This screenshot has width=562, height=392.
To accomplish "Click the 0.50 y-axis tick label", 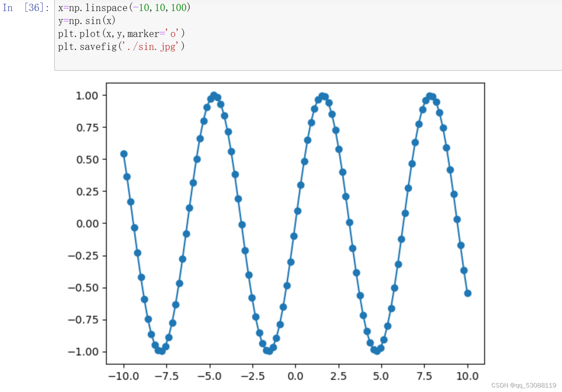I will 87,160.
